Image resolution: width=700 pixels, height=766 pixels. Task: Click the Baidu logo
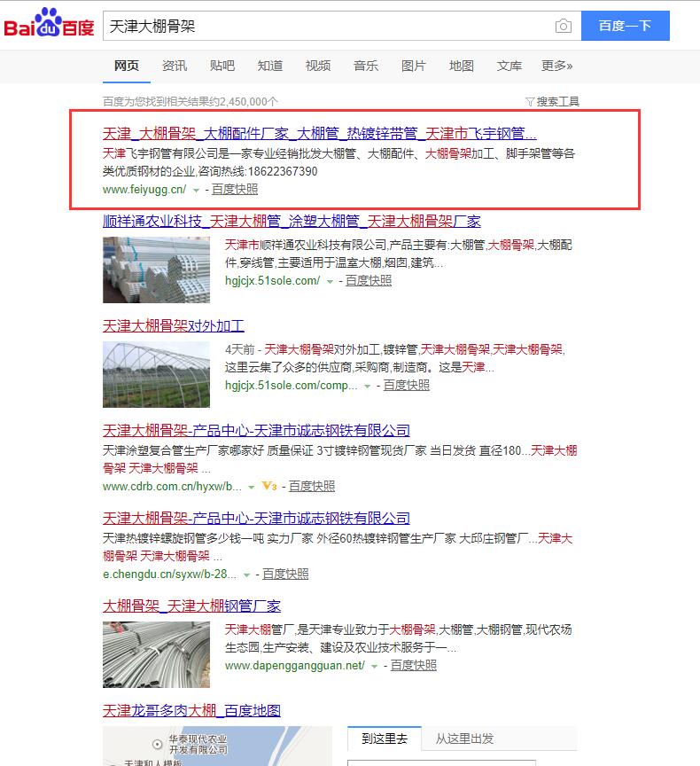49,23
